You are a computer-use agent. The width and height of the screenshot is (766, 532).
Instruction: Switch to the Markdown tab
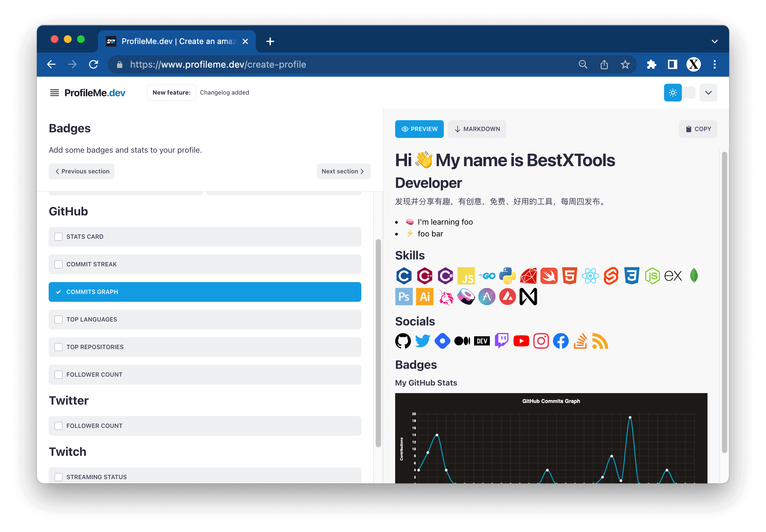tap(477, 129)
